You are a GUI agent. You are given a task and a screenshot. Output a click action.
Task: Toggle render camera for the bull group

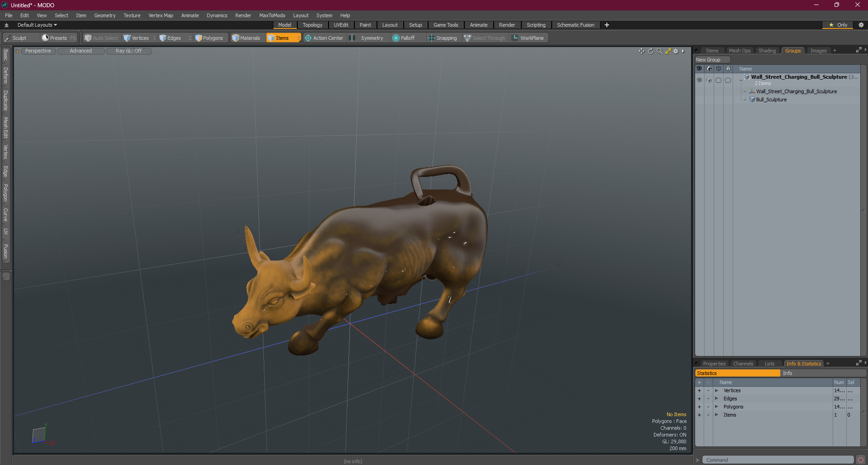pos(709,80)
